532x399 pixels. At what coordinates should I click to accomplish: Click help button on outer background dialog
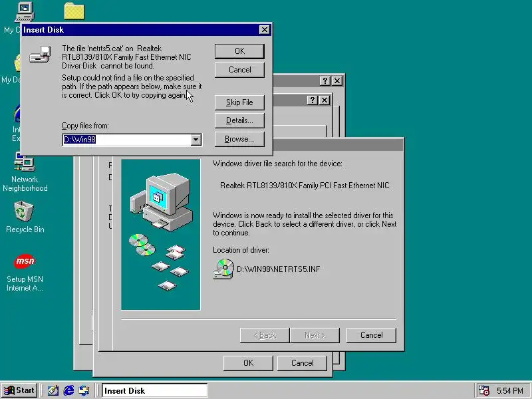[325, 80]
